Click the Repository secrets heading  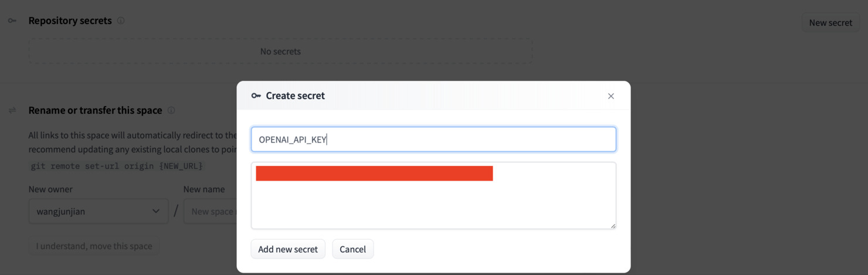tap(70, 21)
